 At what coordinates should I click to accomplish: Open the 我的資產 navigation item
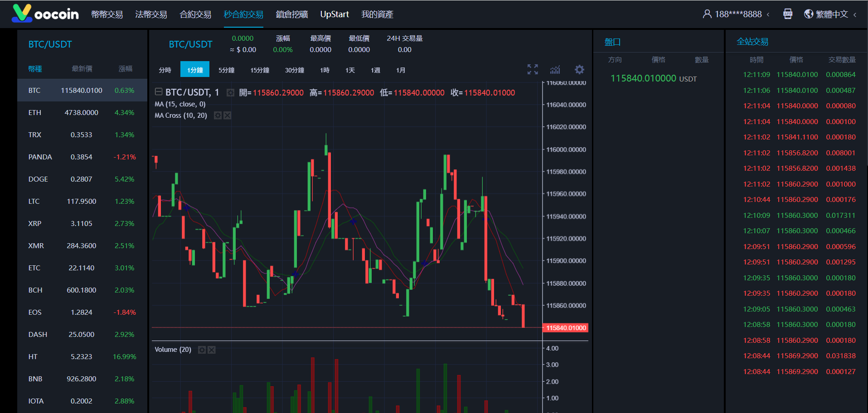click(377, 14)
